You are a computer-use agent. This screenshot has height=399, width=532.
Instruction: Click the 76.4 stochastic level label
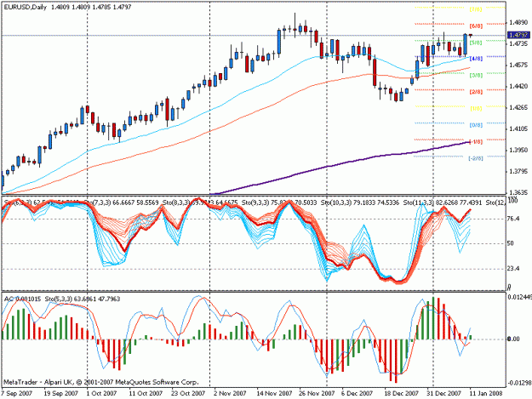coord(513,219)
